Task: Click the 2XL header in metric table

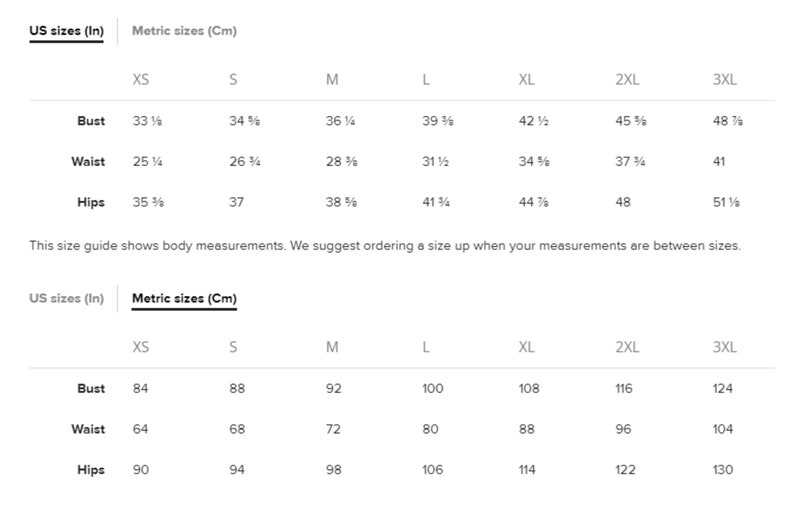Action: 627,347
